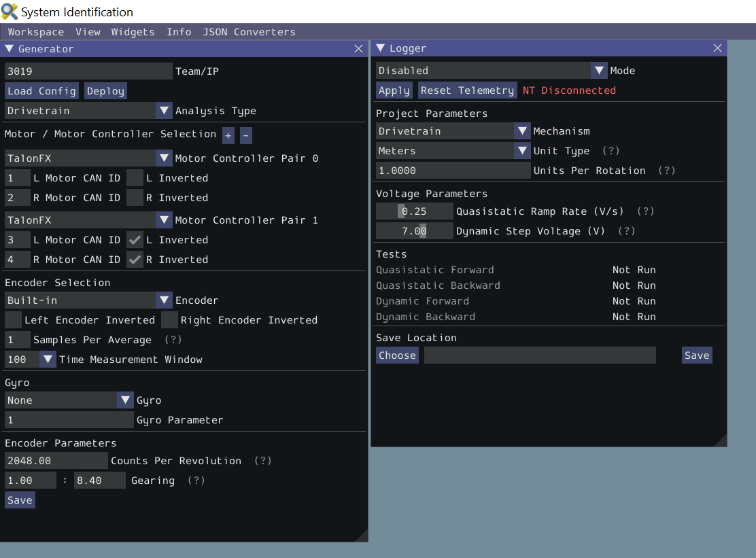Click L Motor CAN ID field showing 1

tap(18, 178)
